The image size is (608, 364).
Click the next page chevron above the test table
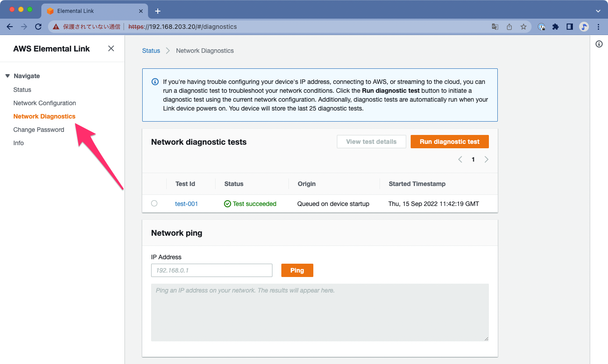(486, 159)
